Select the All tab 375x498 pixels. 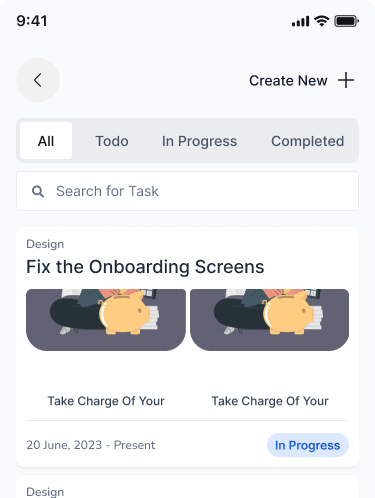[x=46, y=141]
